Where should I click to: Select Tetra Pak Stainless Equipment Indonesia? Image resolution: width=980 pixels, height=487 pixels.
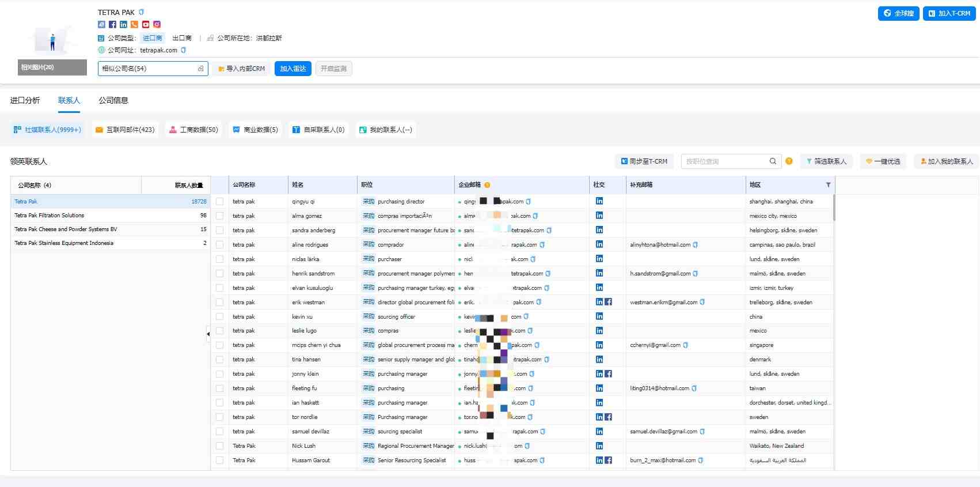coord(111,243)
